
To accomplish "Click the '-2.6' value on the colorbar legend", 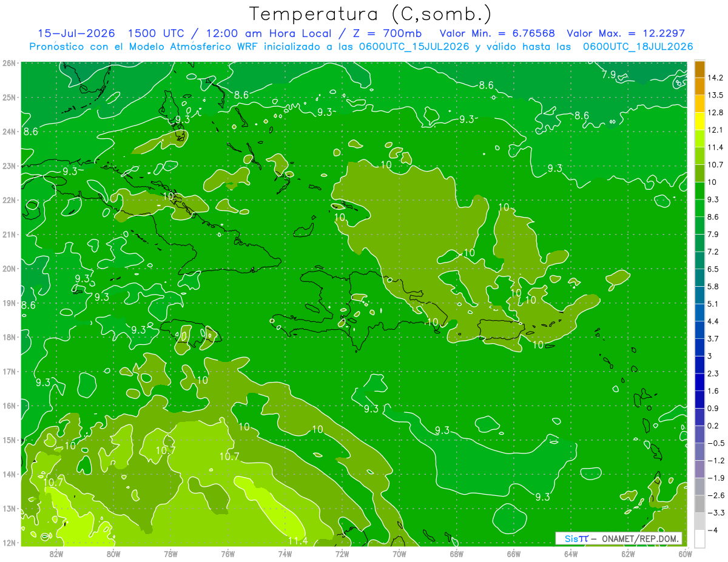I will pos(716,495).
